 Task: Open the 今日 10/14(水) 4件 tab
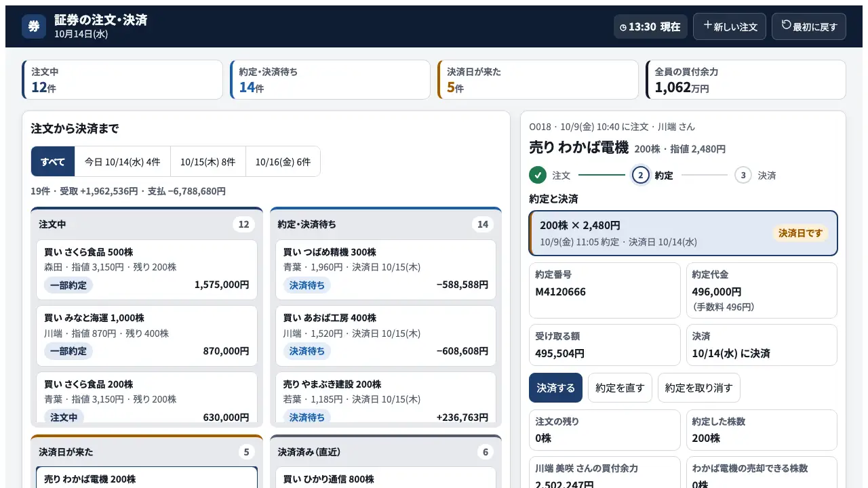coord(123,161)
